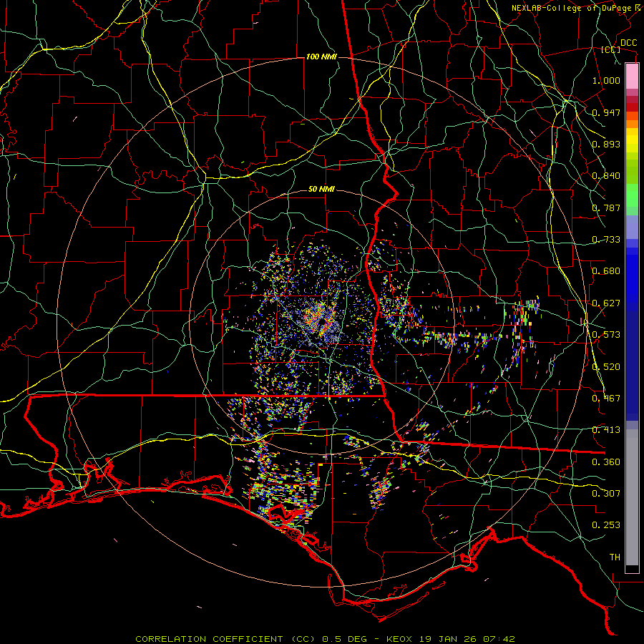This screenshot has width=644, height=644.
Task: Click the pink swatch atop the color bar
Action: (x=632, y=75)
